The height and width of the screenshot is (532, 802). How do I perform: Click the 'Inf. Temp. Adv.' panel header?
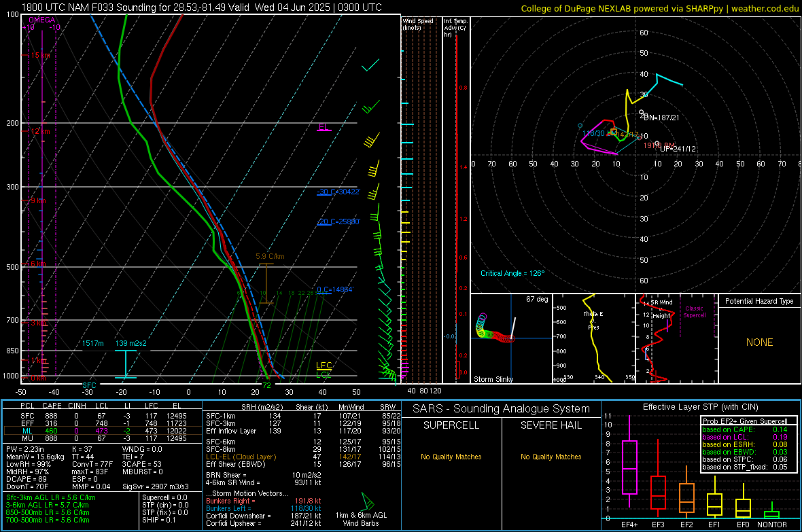455,28
